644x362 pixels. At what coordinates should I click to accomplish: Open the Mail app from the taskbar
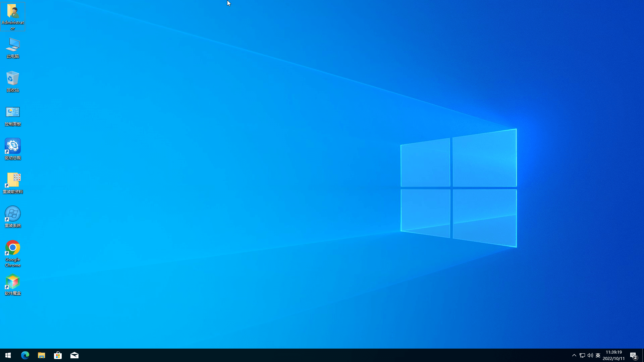tap(74, 355)
